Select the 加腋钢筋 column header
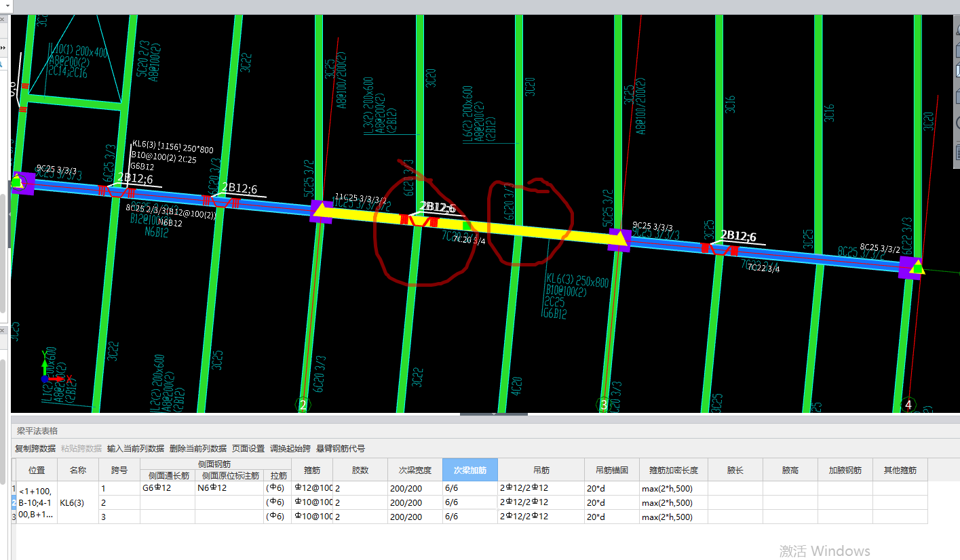The width and height of the screenshot is (960, 560). (x=845, y=470)
